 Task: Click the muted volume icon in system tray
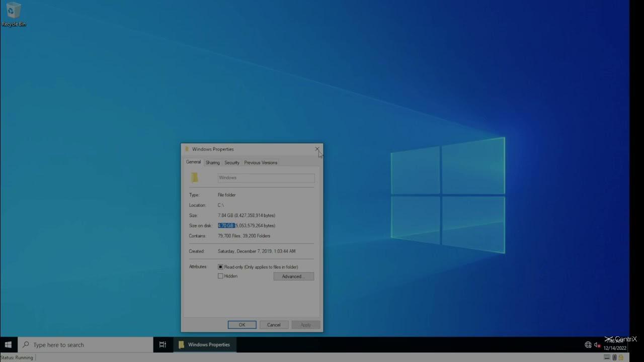(597, 345)
